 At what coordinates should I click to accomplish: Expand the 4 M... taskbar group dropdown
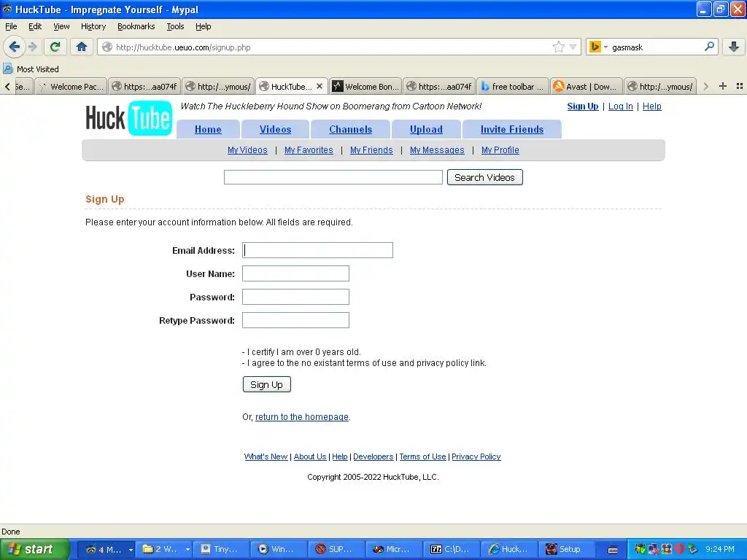click(x=131, y=550)
